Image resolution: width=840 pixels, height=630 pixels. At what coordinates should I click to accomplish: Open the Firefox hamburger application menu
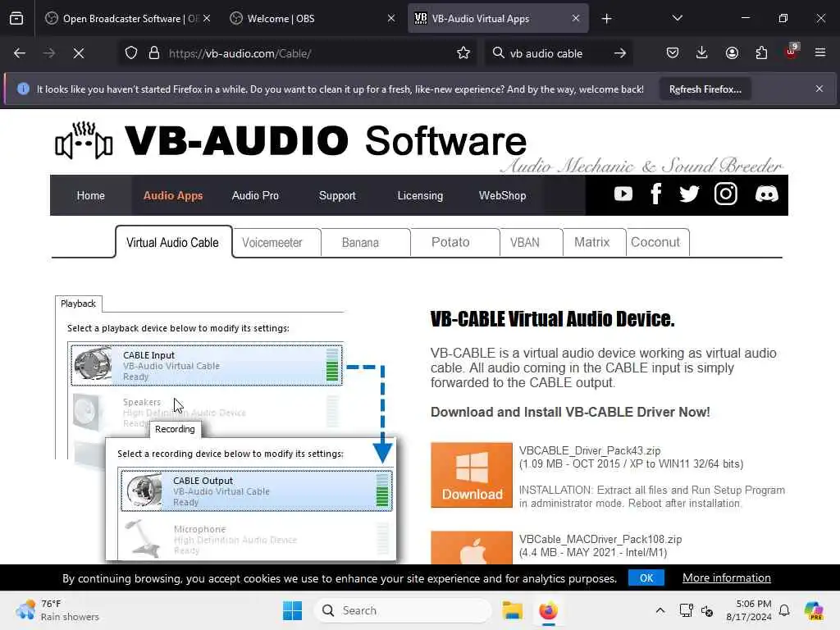[820, 52]
